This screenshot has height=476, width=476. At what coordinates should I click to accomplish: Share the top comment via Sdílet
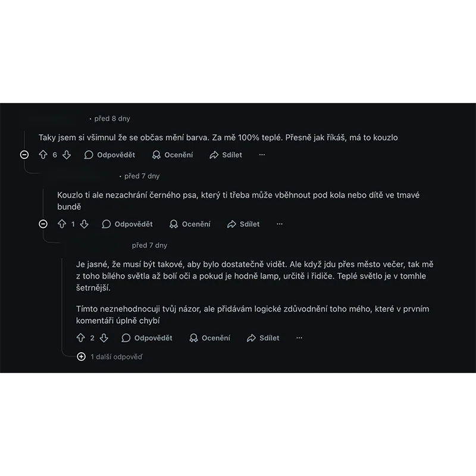click(x=226, y=155)
